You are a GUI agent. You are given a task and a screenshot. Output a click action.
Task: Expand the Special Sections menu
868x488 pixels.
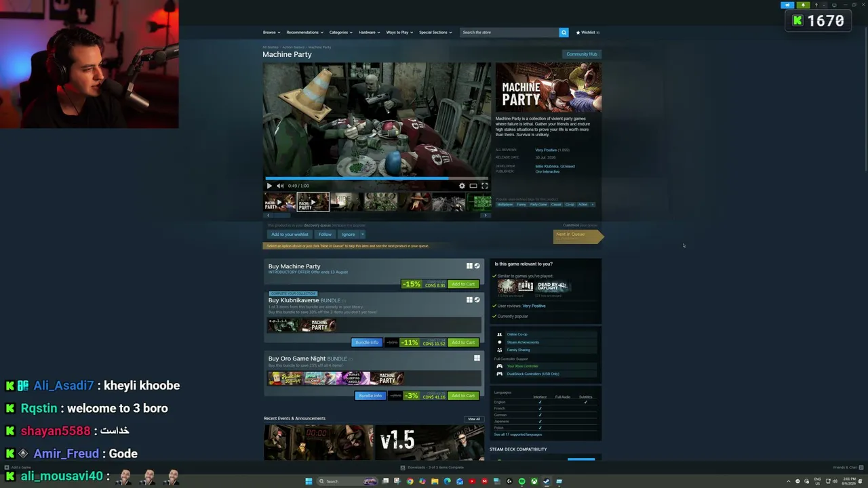click(435, 33)
